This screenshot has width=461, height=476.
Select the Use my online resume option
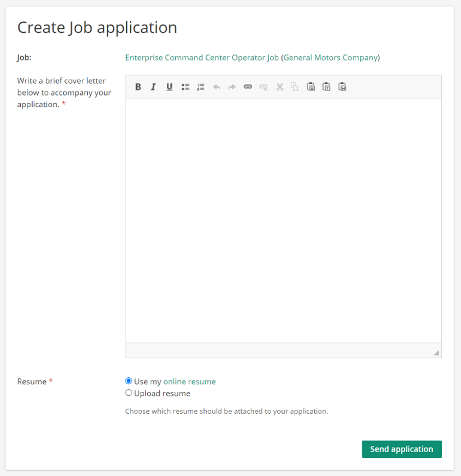coord(129,380)
